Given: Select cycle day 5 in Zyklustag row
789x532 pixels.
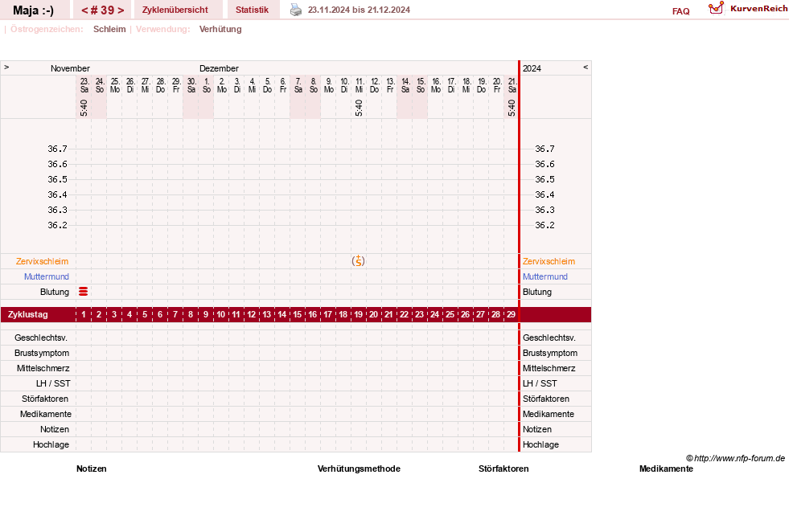Looking at the screenshot, I should [x=145, y=314].
